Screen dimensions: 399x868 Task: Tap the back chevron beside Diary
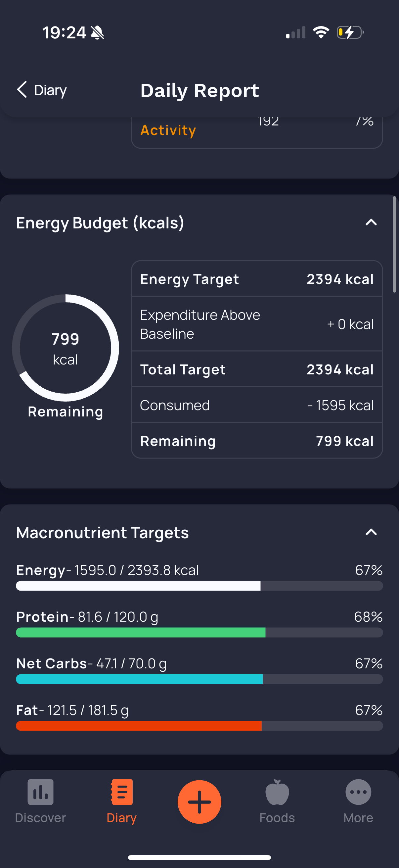click(x=22, y=90)
